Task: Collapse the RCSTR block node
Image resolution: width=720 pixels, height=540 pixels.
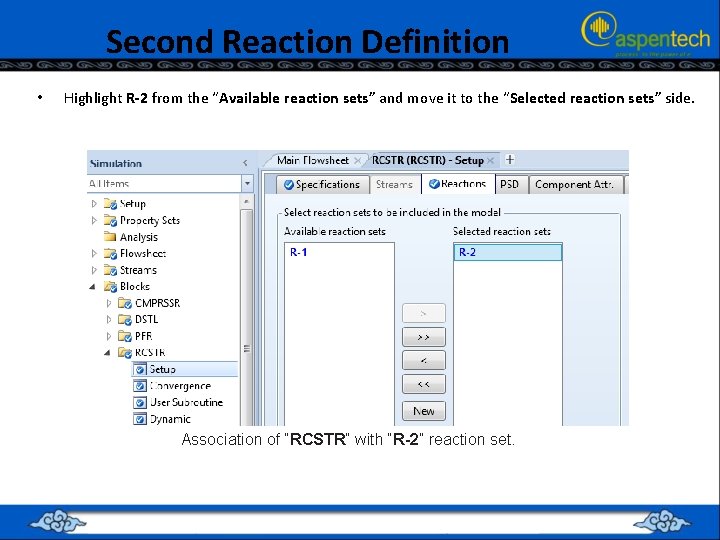Action: click(107, 353)
